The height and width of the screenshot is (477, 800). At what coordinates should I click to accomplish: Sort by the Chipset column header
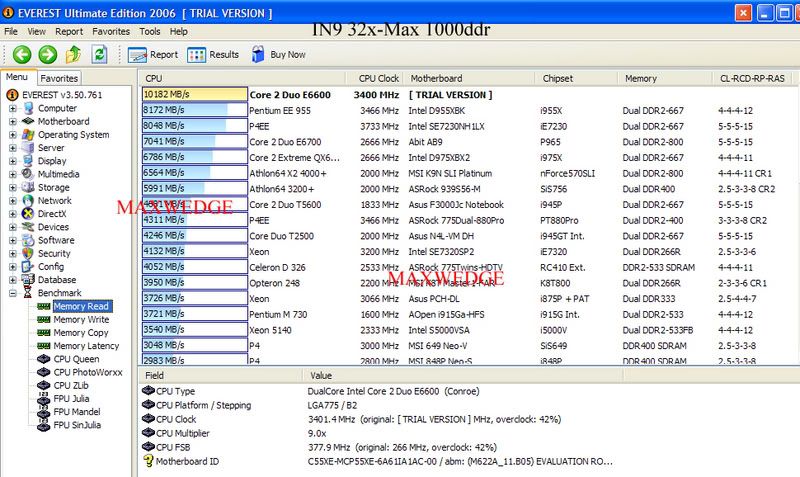(576, 79)
